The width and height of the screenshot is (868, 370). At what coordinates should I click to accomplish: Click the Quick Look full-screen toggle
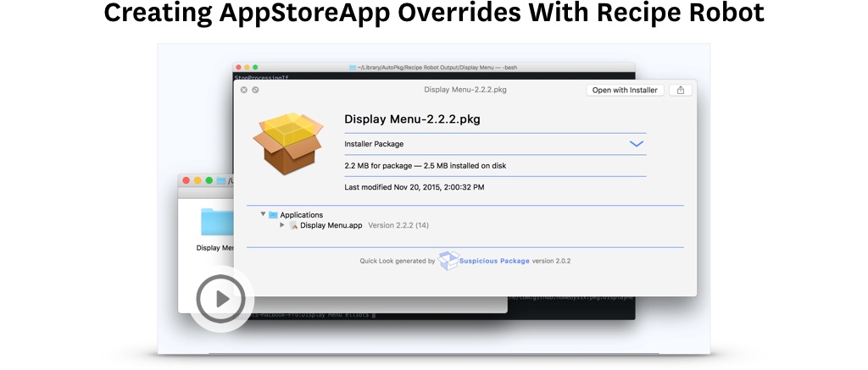(255, 90)
